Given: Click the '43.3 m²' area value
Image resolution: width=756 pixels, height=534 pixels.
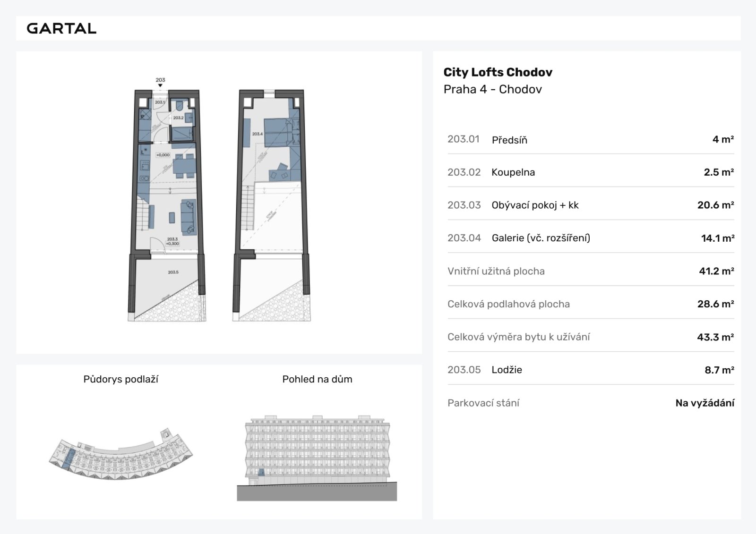Looking at the screenshot, I should (x=715, y=337).
